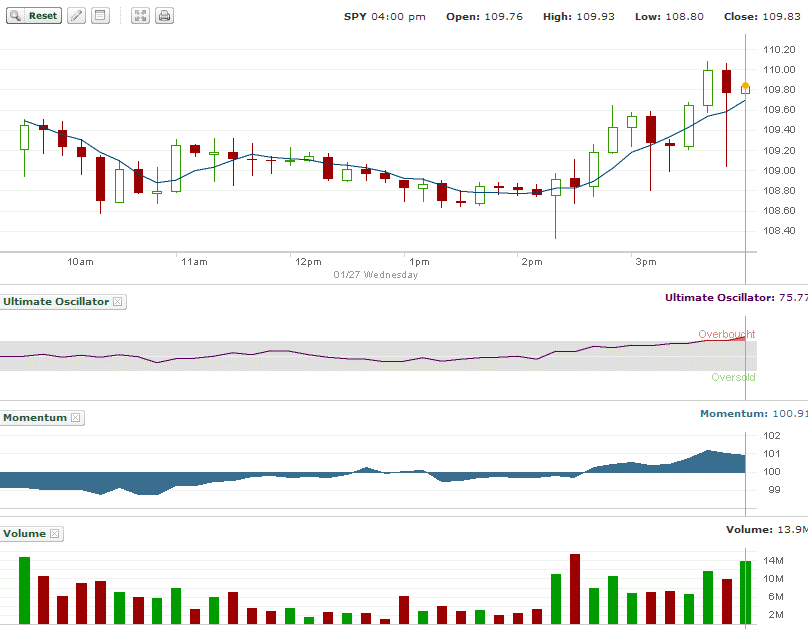The height and width of the screenshot is (629, 808).
Task: Toggle the fullscreen expand icon
Action: tap(140, 16)
